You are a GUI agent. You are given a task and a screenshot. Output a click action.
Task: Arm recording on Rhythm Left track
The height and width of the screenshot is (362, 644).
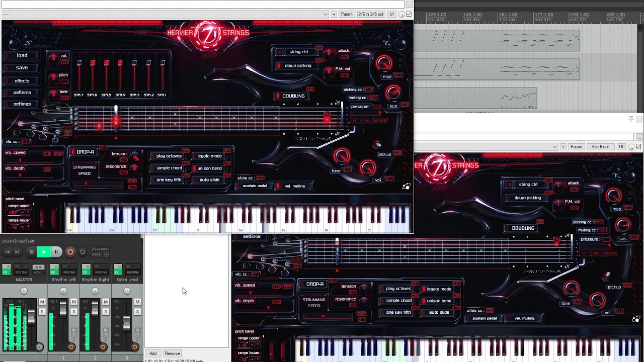pyautogui.click(x=71, y=347)
